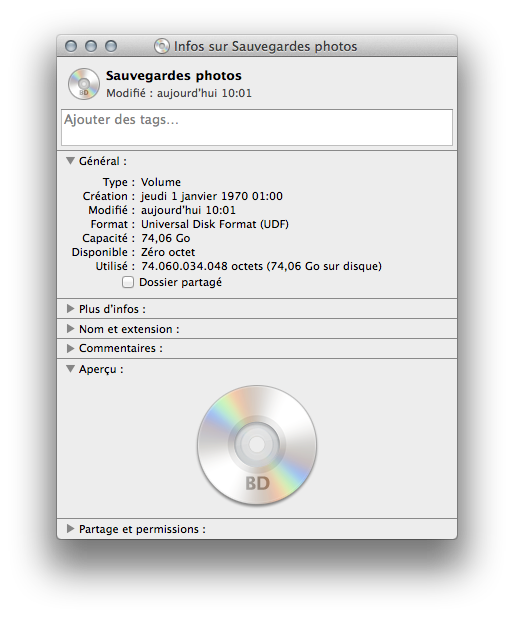Collapse the Aperçu section
Image resolution: width=514 pixels, height=618 pixels.
[x=71, y=369]
